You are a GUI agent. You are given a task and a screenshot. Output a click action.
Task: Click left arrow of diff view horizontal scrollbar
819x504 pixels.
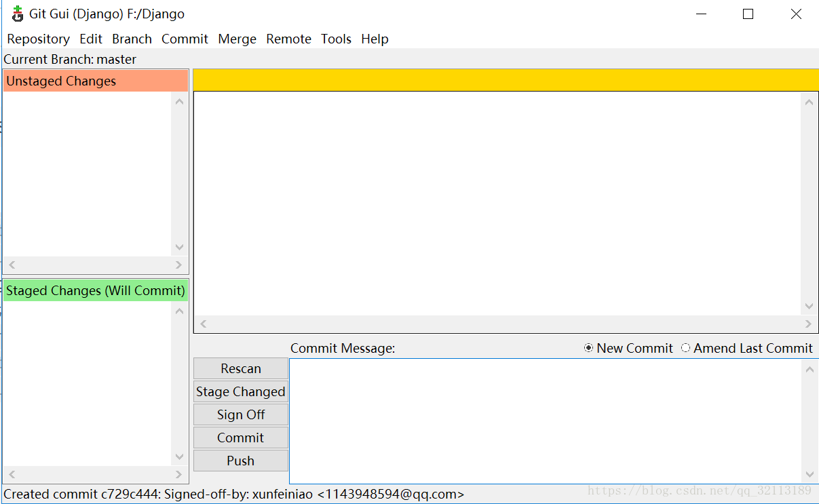pos(204,324)
